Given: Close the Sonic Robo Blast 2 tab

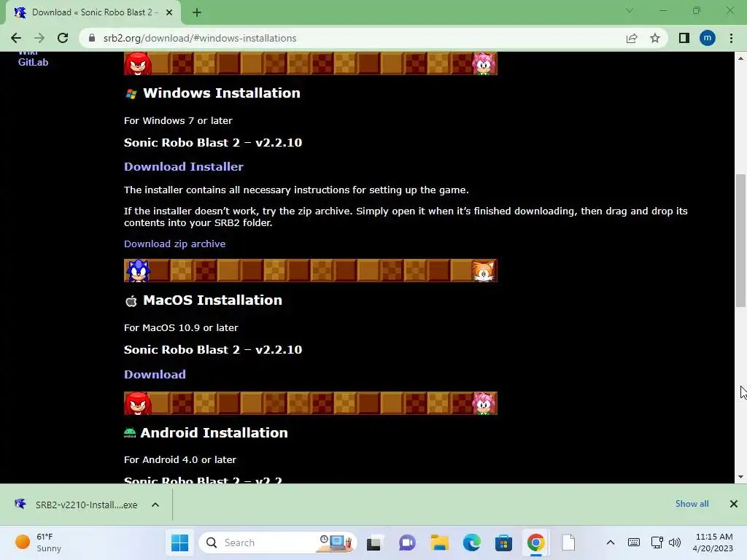Looking at the screenshot, I should pos(169,13).
